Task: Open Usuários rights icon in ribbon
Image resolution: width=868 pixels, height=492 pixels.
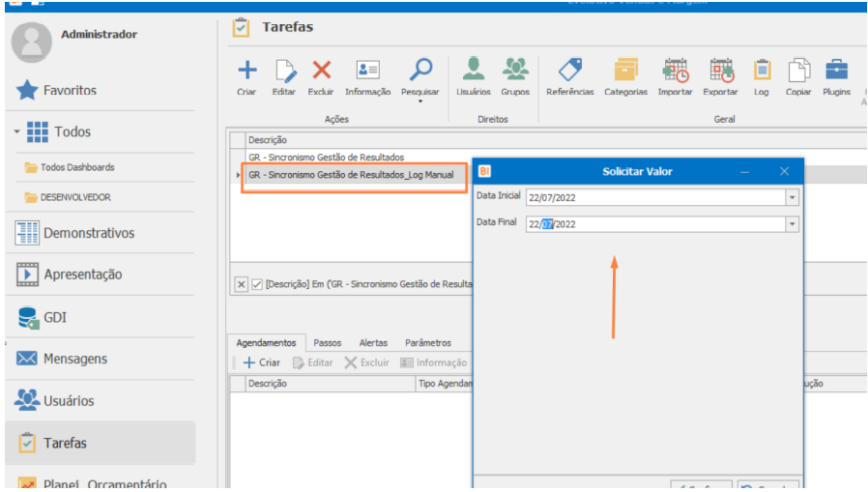Action: pos(474,70)
